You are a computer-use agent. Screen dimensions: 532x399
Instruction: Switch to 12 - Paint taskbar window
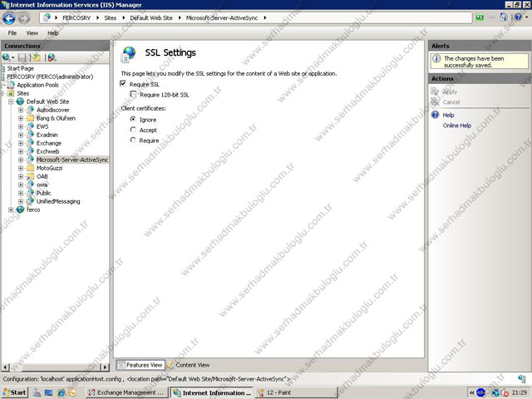[x=296, y=392]
